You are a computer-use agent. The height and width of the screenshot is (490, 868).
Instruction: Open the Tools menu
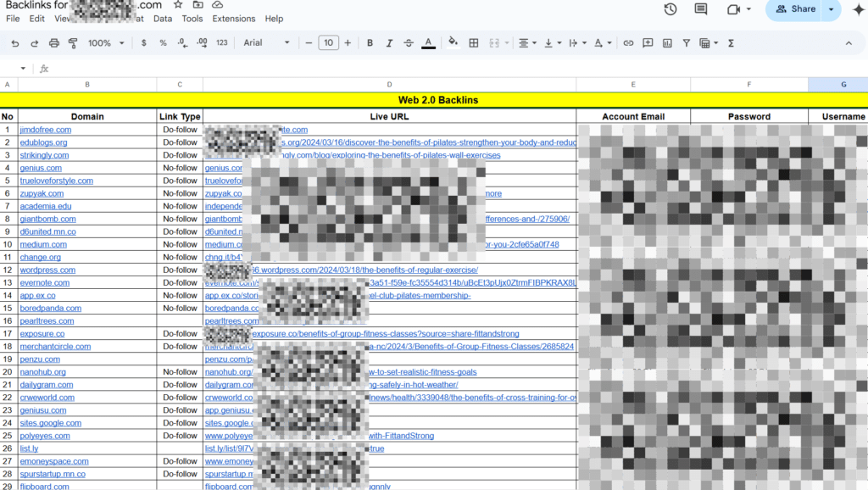pos(192,19)
